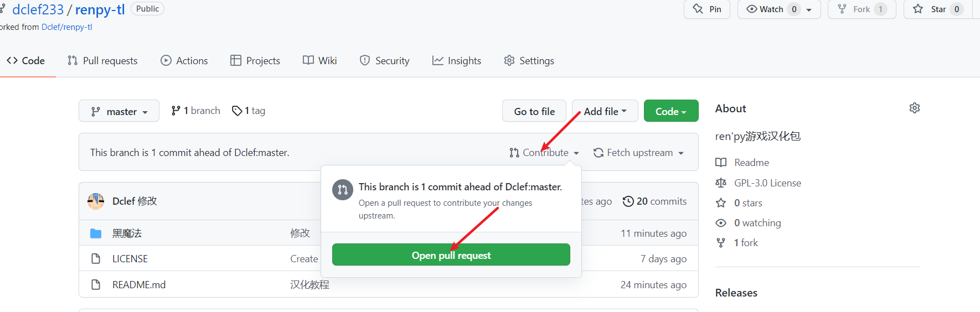Open the README.md file
This screenshot has width=980, height=312.
139,285
